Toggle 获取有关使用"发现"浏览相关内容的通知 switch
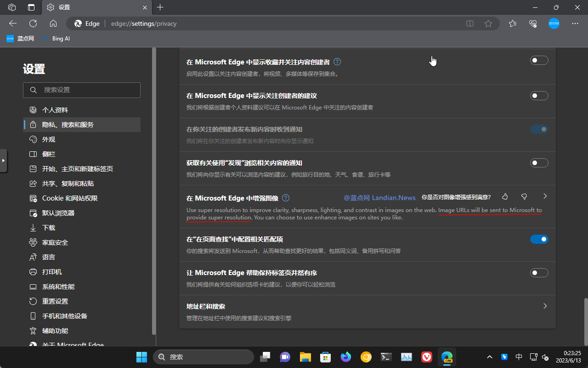Image resolution: width=588 pixels, height=368 pixels. pos(539,163)
